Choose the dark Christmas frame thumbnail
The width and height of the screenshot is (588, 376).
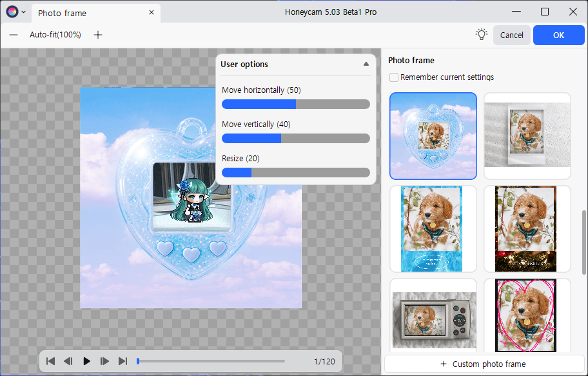pyautogui.click(x=527, y=229)
